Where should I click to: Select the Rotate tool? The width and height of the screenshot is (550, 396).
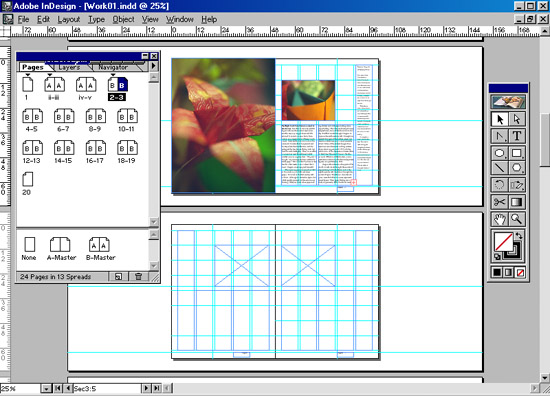pyautogui.click(x=499, y=185)
